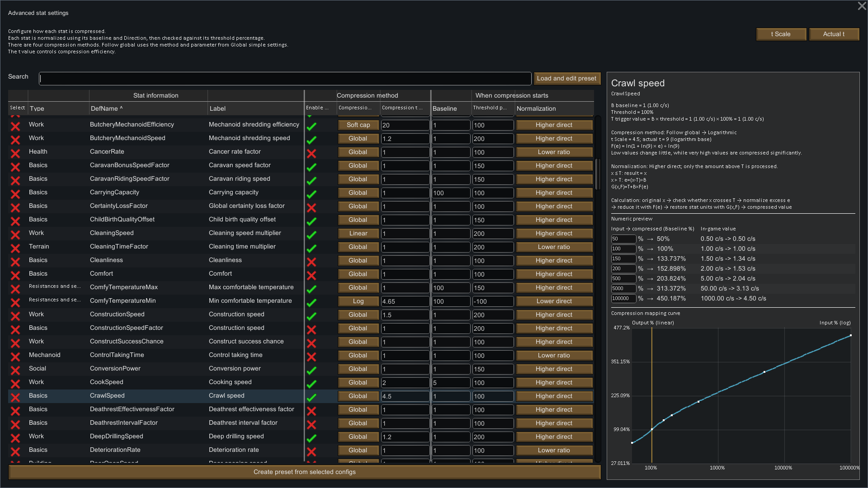
Task: Toggle select mark for CancerRate row
Action: [x=15, y=154]
